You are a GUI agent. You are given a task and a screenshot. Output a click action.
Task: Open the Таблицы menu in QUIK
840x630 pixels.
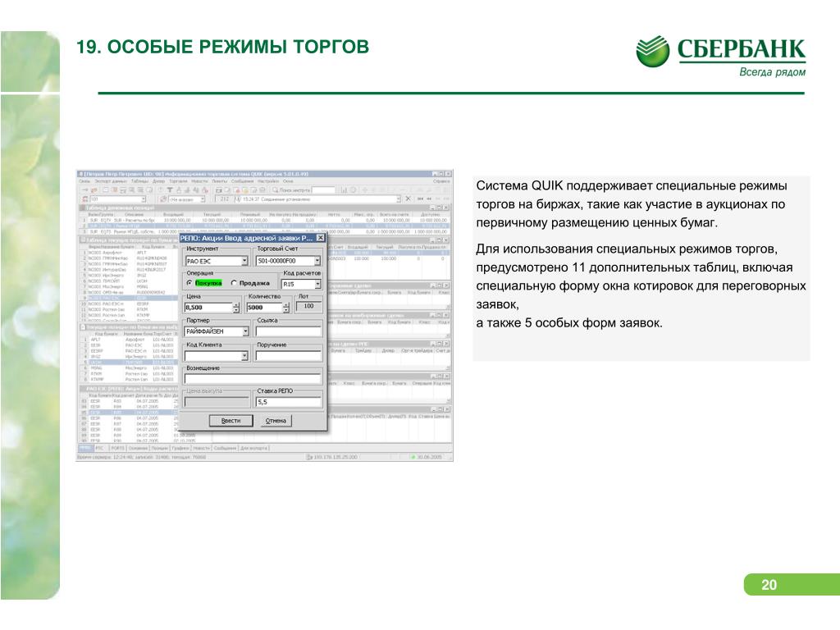139,181
